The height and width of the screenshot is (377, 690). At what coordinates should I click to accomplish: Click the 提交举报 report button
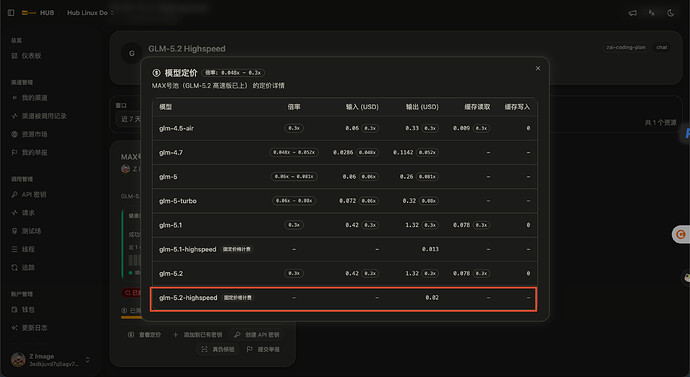(x=263, y=349)
